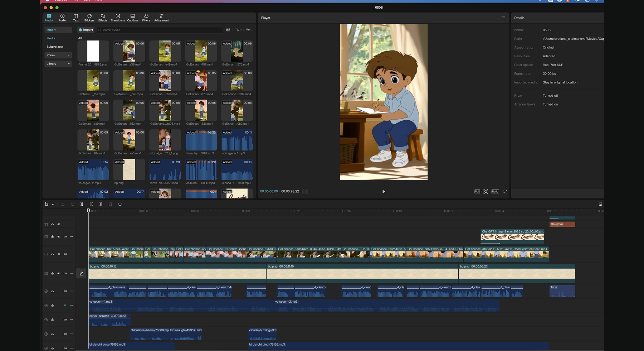Expand the Library section
This screenshot has width=644, height=351.
click(x=58, y=64)
